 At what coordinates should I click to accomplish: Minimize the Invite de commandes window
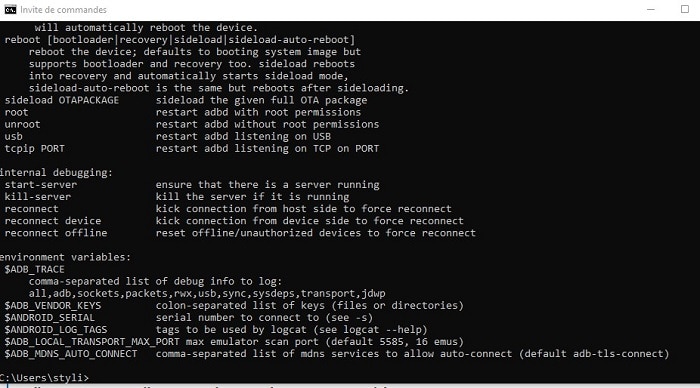pyautogui.click(x=650, y=9)
